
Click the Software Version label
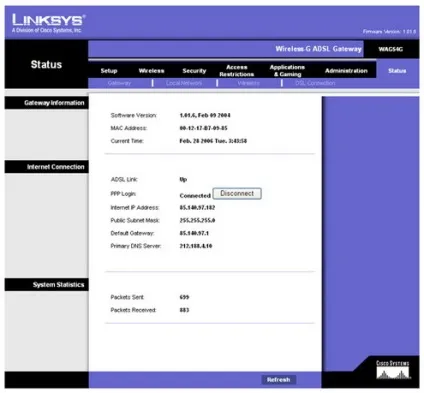(134, 115)
